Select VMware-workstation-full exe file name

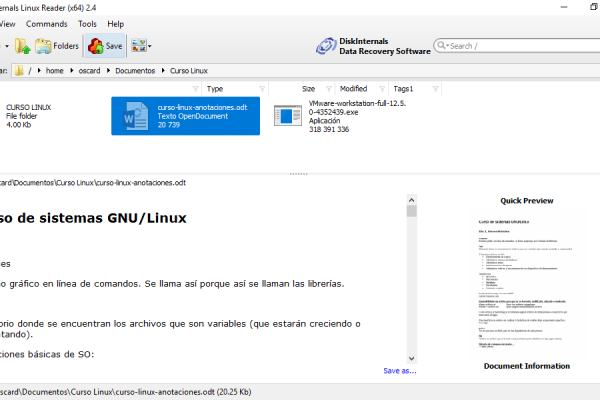[357, 108]
